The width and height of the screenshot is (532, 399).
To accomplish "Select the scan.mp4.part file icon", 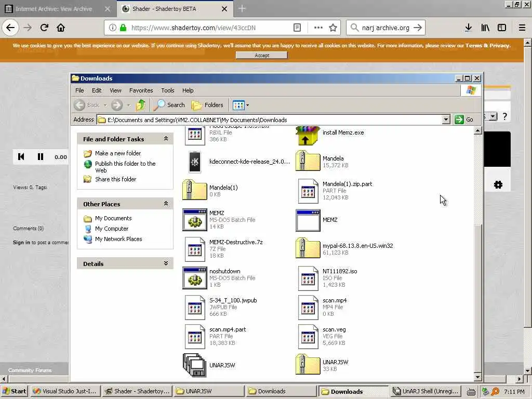I will pos(195,337).
